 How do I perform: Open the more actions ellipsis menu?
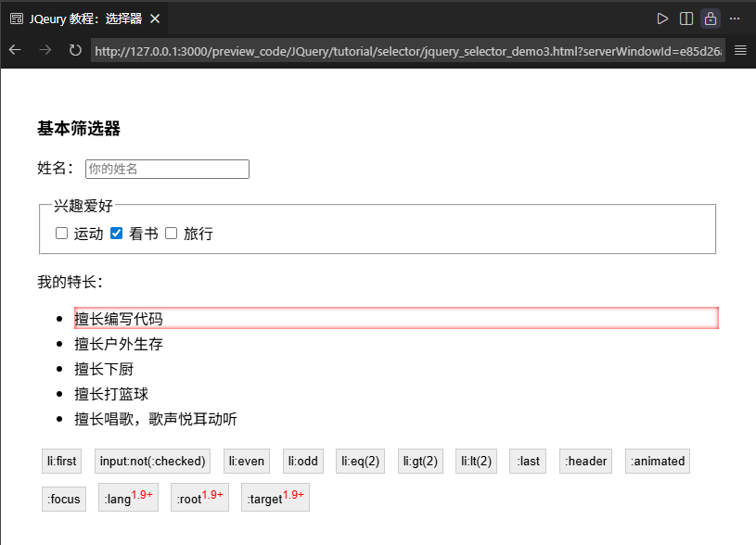[735, 19]
